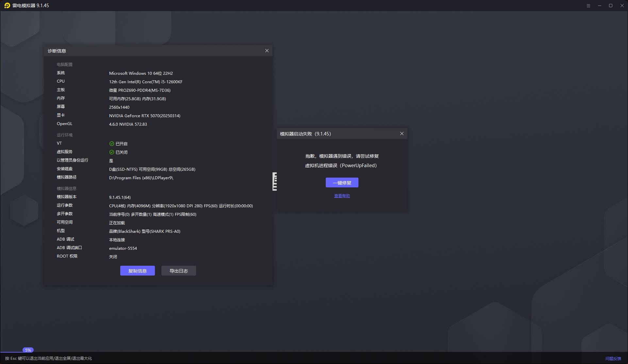Screen dimensions: 628x364
Task: Select the ADB port value emulator-5554
Action: click(x=123, y=248)
